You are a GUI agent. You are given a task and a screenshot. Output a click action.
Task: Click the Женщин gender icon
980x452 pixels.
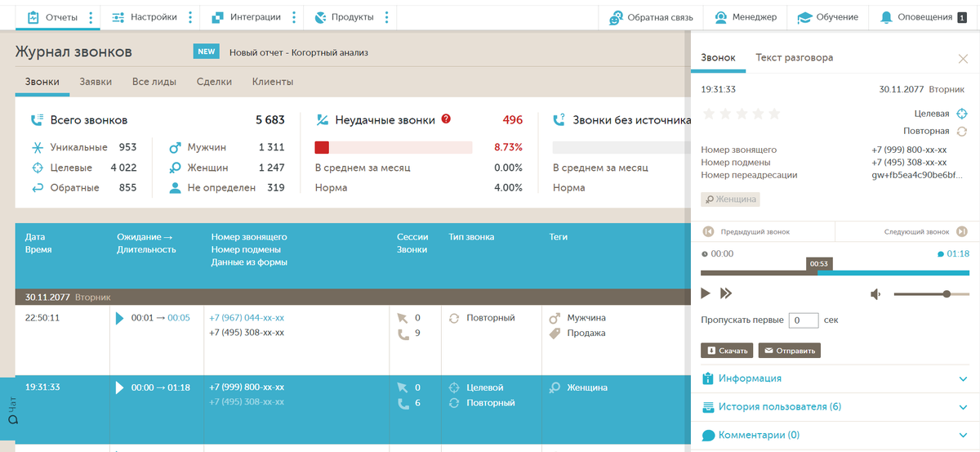(175, 168)
